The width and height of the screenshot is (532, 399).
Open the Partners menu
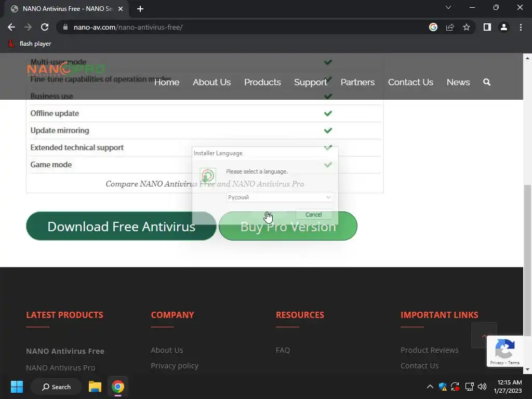357,82
